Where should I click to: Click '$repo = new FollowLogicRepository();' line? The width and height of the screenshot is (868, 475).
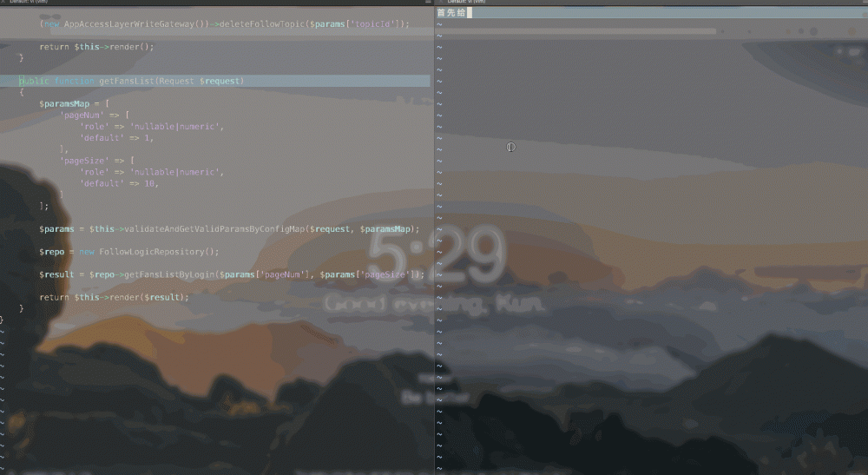click(129, 252)
